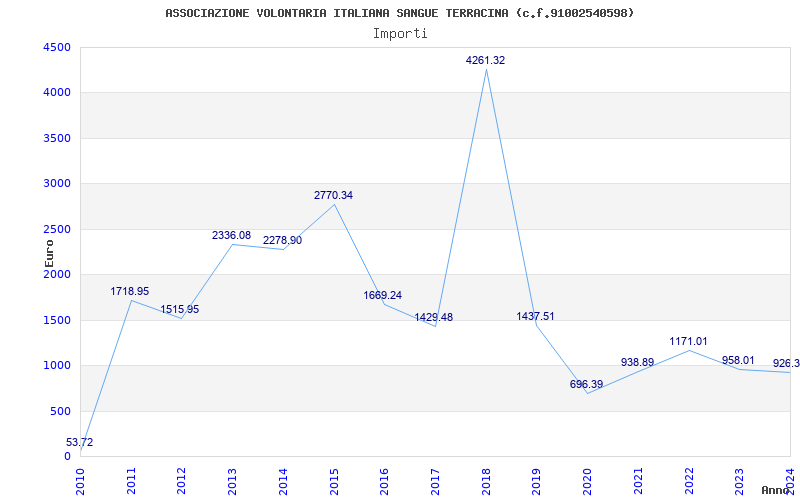
Task: Click the 2770.34 data label
Action: (x=333, y=195)
